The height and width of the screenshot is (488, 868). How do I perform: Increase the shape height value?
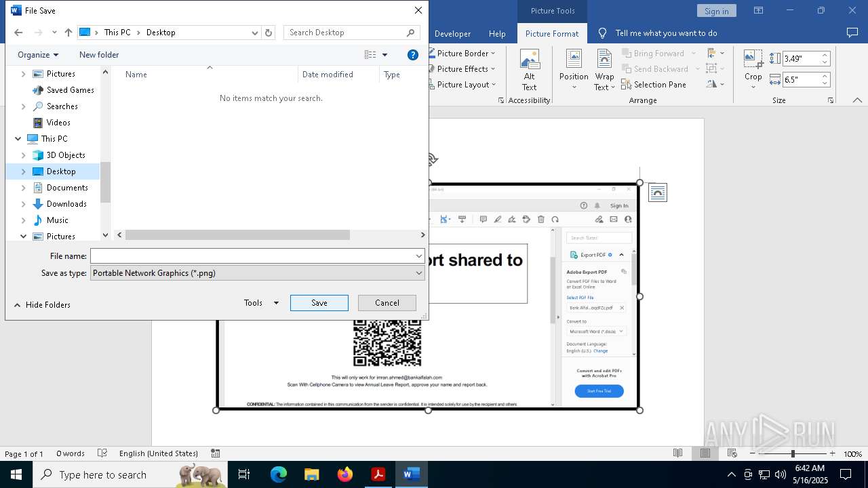pyautogui.click(x=825, y=55)
